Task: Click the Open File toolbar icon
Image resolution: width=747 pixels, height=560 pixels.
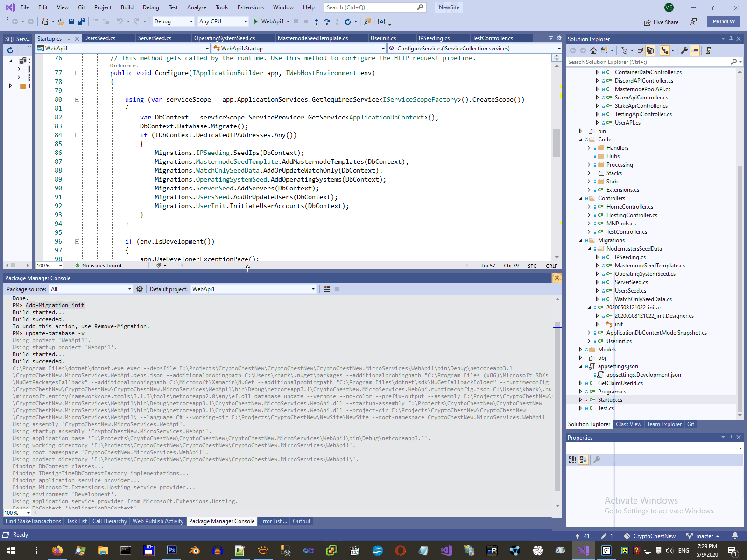Action: (61, 21)
